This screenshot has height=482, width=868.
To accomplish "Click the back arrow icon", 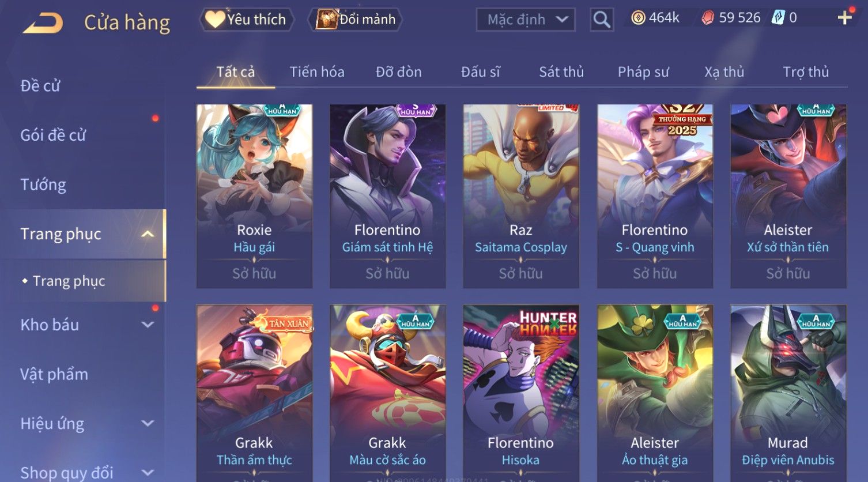I will [43, 23].
